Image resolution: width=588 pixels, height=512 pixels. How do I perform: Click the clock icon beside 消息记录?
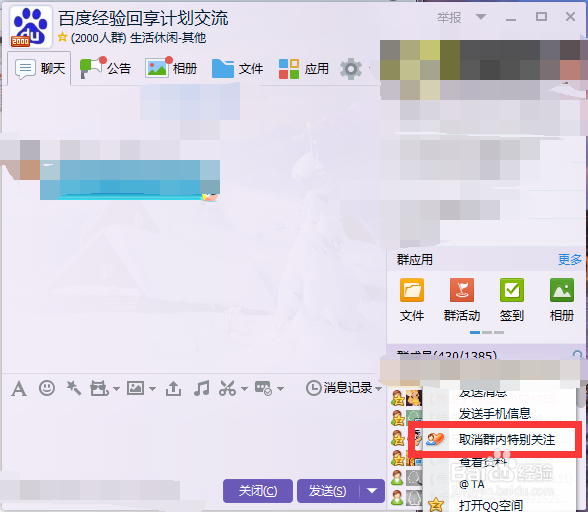(x=313, y=388)
